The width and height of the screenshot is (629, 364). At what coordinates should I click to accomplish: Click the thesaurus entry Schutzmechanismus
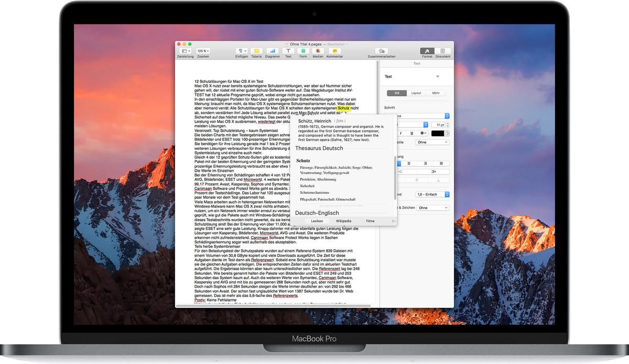click(x=316, y=193)
